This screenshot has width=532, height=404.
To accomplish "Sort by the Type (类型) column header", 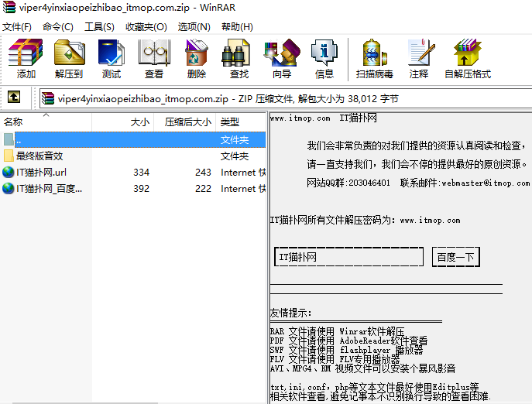I will pos(241,122).
